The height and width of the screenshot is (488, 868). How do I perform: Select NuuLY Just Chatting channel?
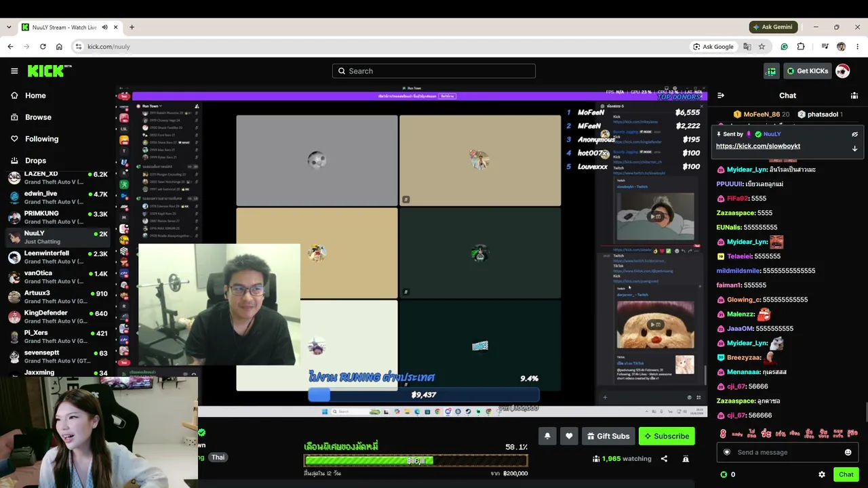click(x=58, y=237)
